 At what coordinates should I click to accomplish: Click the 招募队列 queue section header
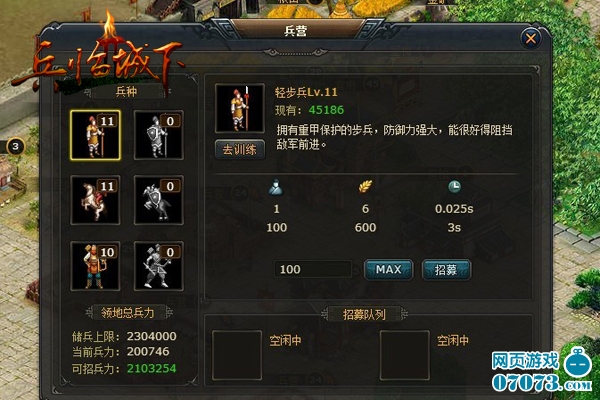click(364, 314)
